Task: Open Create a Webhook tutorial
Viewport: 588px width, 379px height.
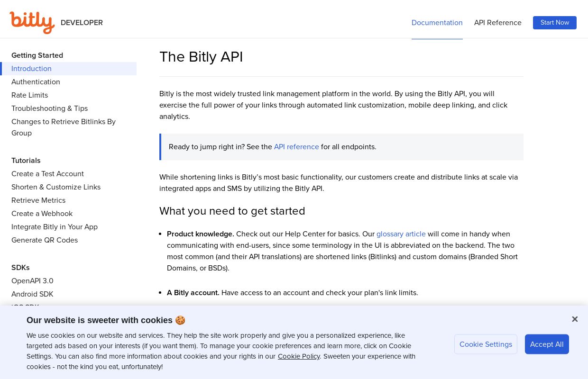Action: (42, 214)
